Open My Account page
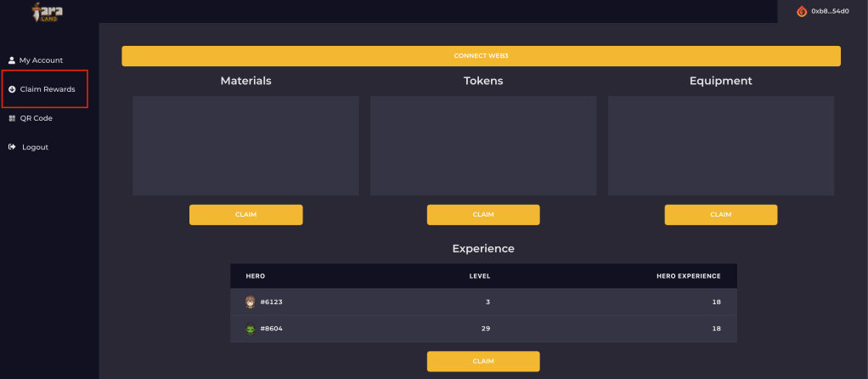The width and height of the screenshot is (868, 379). [x=41, y=60]
